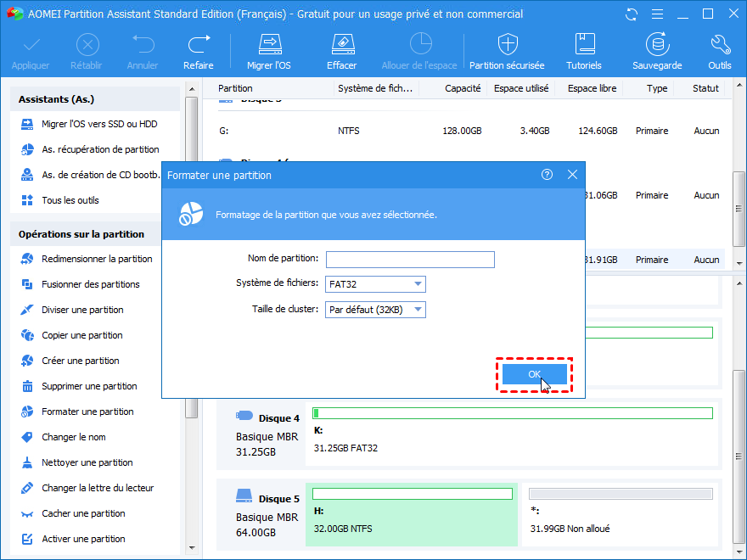
Task: Close the Formater une partition dialog
Action: 573,175
